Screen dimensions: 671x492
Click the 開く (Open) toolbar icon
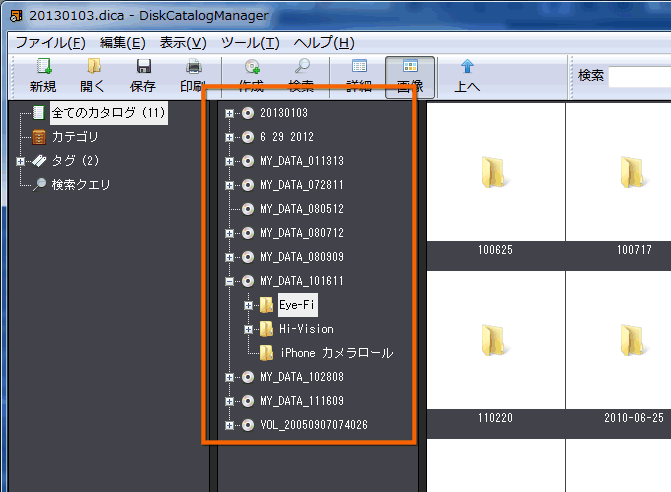[x=93, y=66]
